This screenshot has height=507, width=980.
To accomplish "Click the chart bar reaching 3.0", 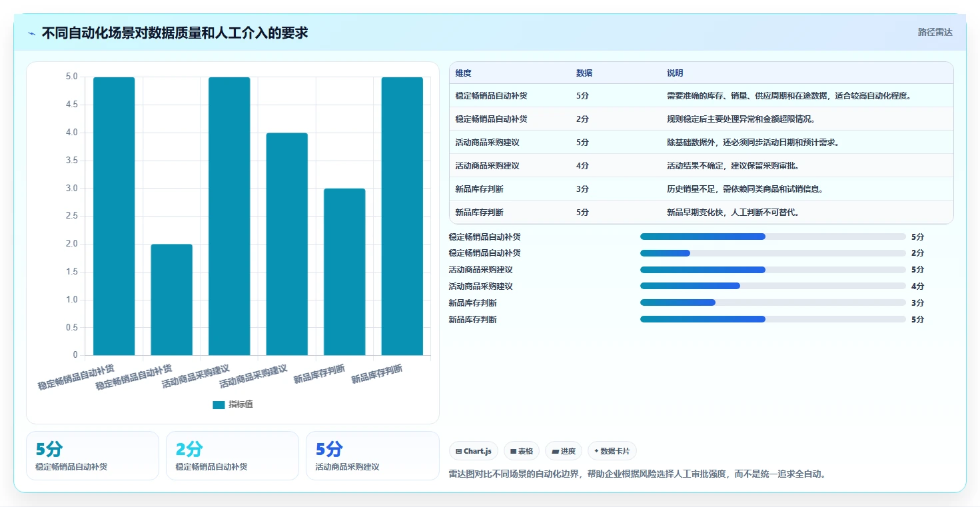I will click(344, 272).
